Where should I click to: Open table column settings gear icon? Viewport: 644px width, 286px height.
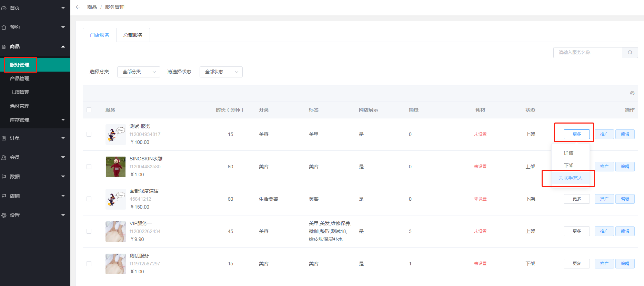pos(632,93)
